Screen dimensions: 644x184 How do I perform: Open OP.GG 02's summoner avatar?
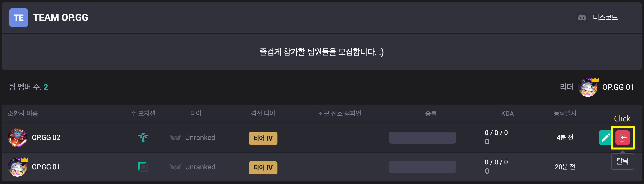pyautogui.click(x=17, y=137)
